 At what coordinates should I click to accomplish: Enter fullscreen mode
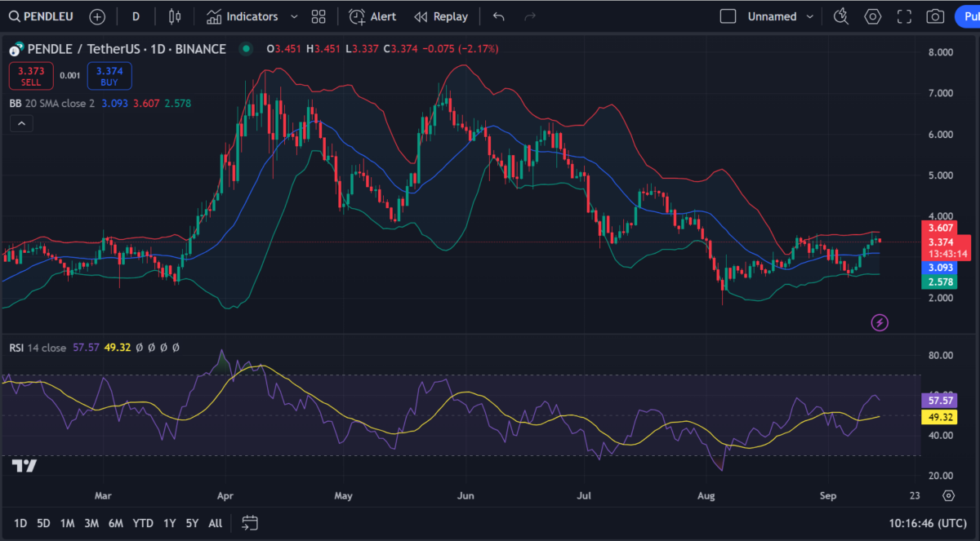(904, 16)
